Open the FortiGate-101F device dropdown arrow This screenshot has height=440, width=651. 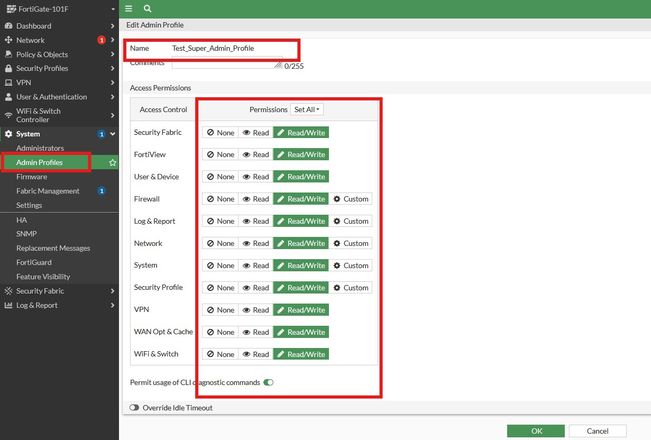tap(113, 9)
